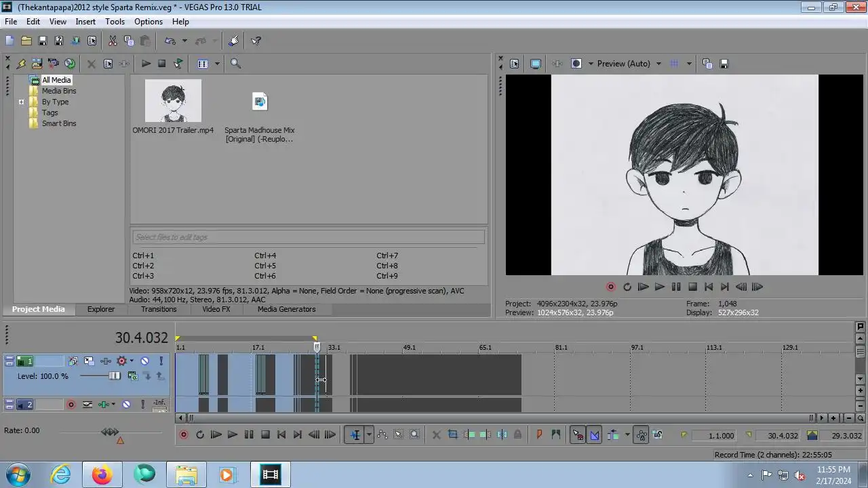Switch to the Transitions tab

point(159,309)
